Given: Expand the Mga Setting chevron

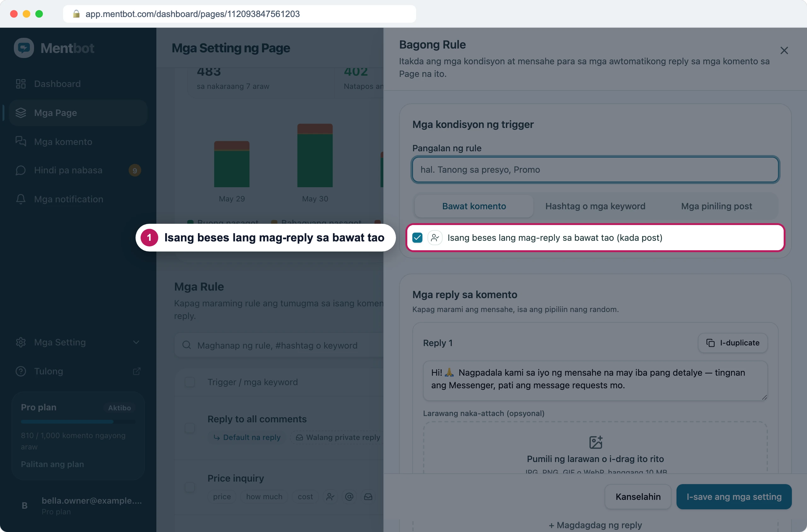Looking at the screenshot, I should [x=136, y=342].
